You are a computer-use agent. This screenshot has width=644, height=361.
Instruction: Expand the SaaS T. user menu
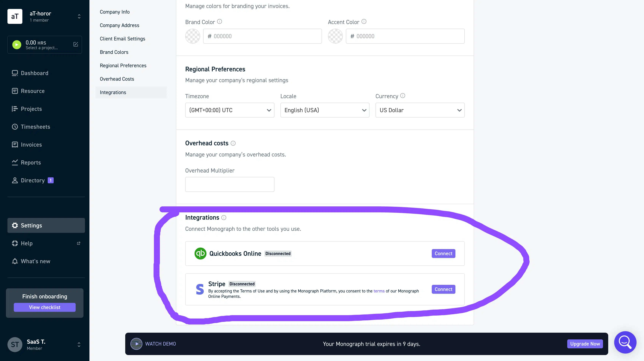point(79,344)
